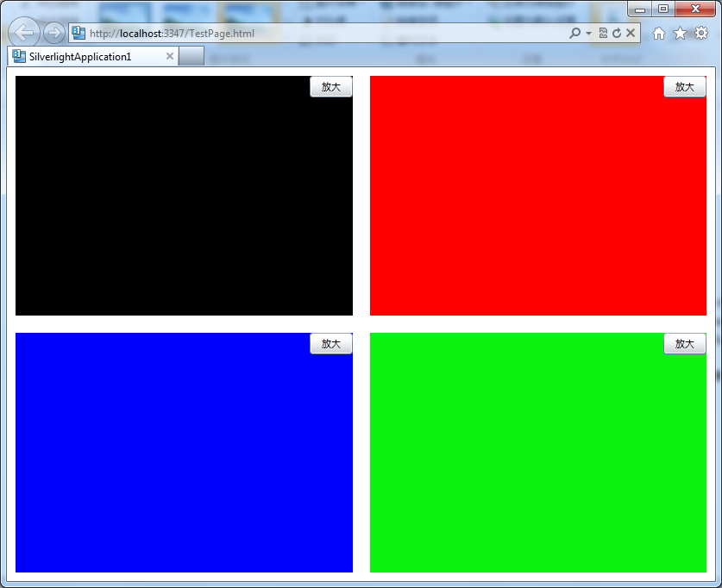The image size is (722, 588).
Task: Click the browser Back arrow button
Action: coord(23,33)
